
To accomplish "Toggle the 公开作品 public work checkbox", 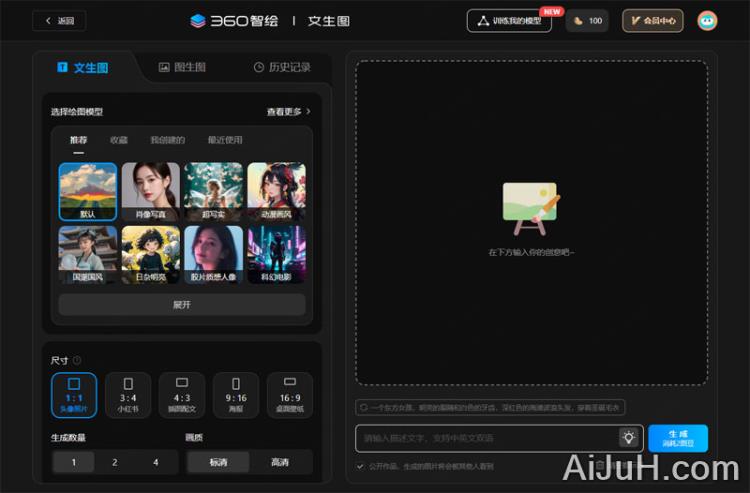I will (360, 466).
